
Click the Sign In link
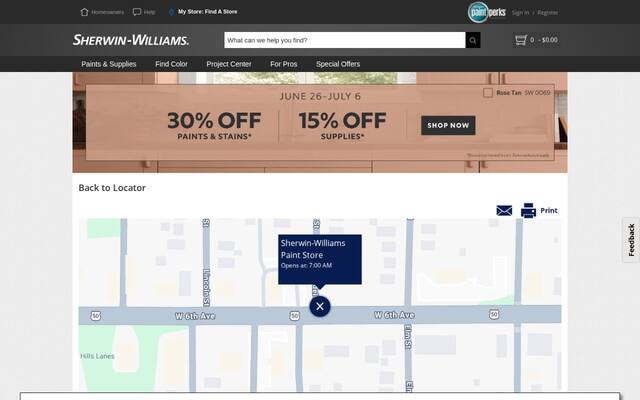point(520,13)
